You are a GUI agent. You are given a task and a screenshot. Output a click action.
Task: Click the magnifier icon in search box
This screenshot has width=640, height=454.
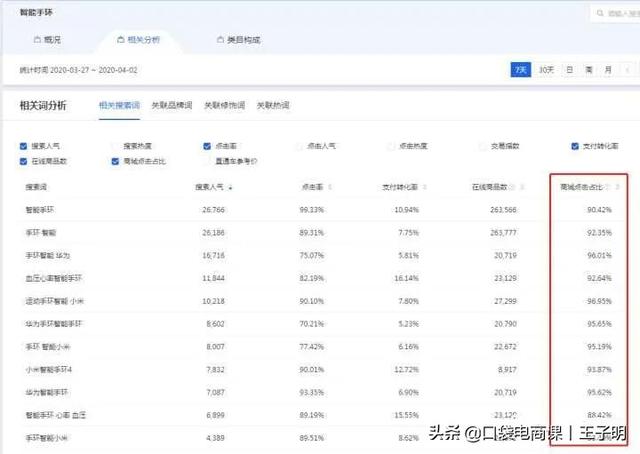click(x=600, y=13)
